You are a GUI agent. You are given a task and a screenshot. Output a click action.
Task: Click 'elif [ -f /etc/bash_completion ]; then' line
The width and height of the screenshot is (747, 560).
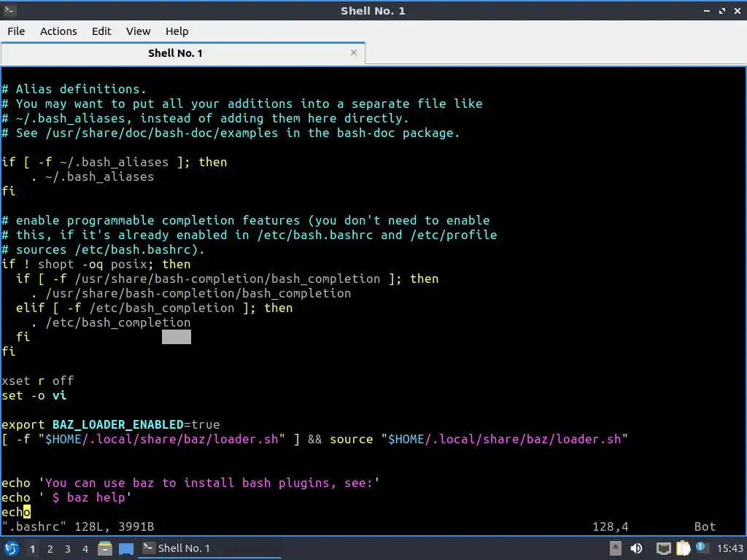[x=155, y=308]
